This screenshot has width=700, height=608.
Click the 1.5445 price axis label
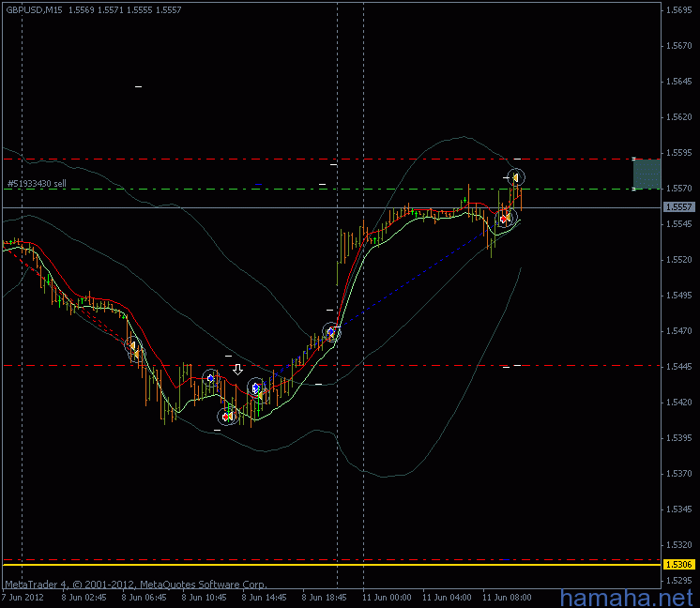coord(679,367)
